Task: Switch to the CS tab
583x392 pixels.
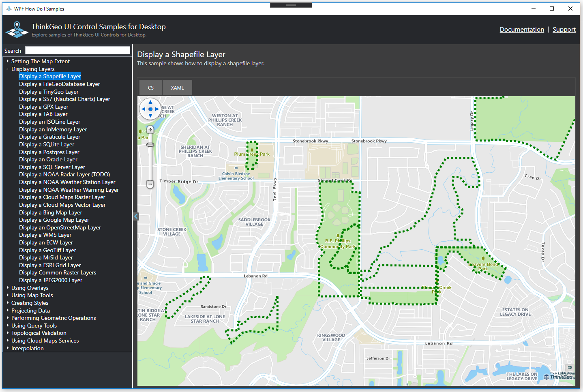Action: 151,88
